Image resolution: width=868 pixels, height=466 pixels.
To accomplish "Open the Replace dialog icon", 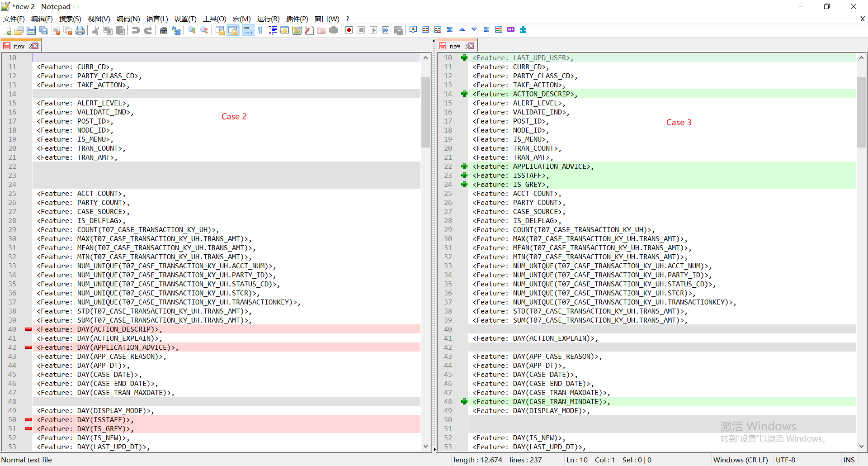I will (x=176, y=30).
